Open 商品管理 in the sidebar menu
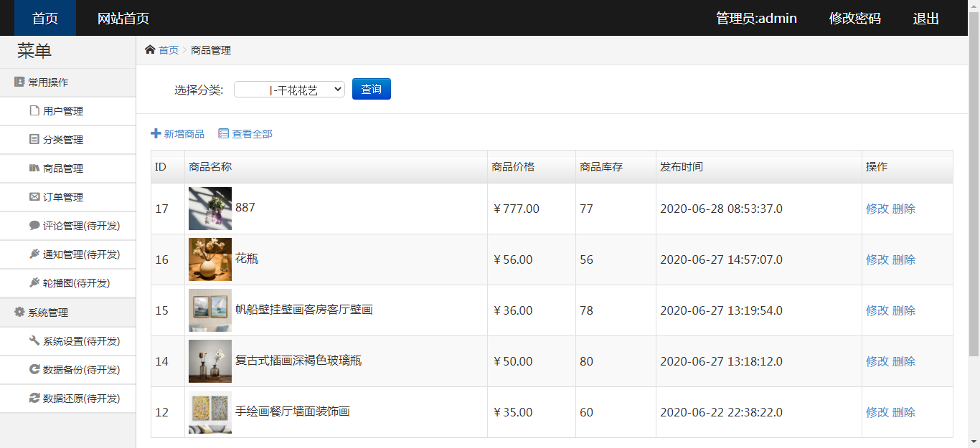The width and height of the screenshot is (980, 448). click(63, 168)
